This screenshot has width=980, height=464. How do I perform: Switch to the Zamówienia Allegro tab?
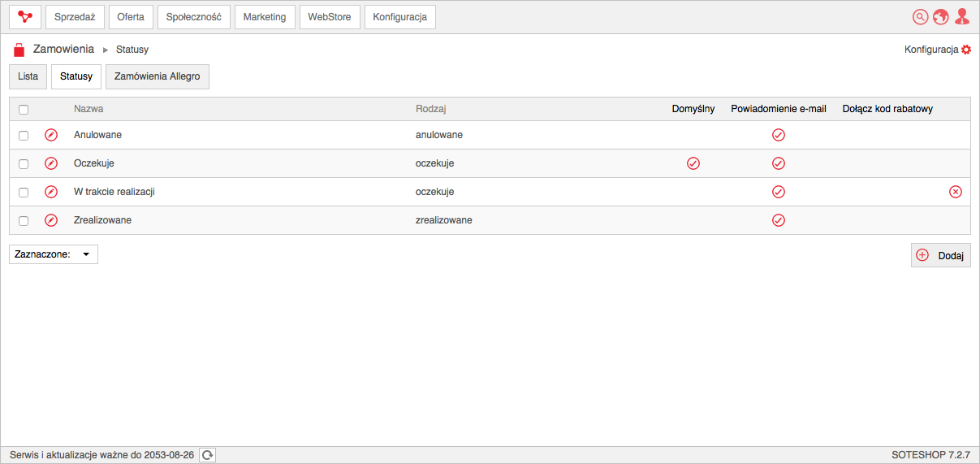point(158,76)
